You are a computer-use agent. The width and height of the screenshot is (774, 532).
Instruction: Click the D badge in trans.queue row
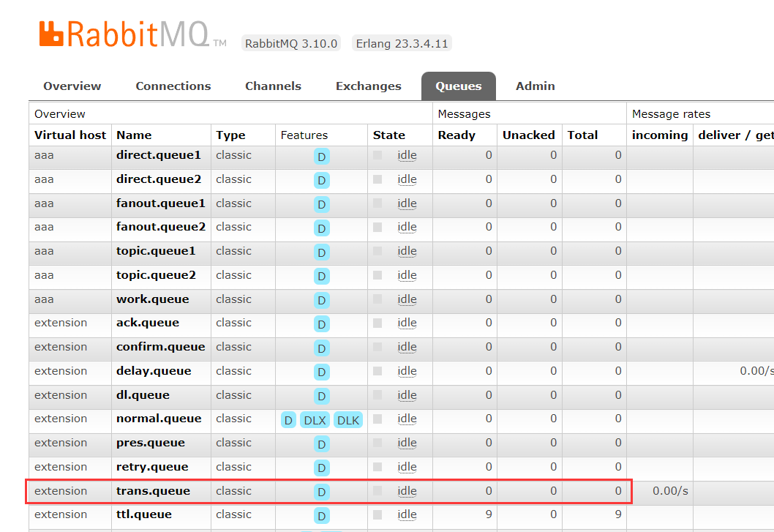(x=321, y=492)
